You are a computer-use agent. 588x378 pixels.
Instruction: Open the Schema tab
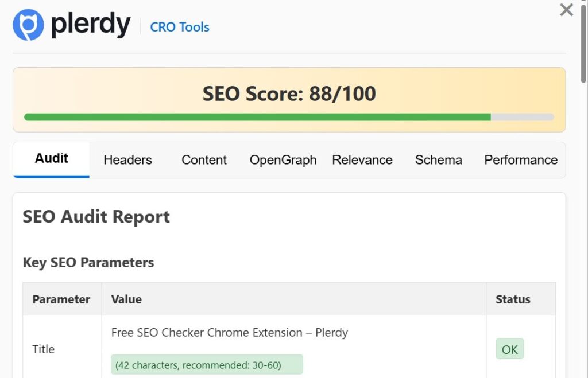tap(438, 160)
